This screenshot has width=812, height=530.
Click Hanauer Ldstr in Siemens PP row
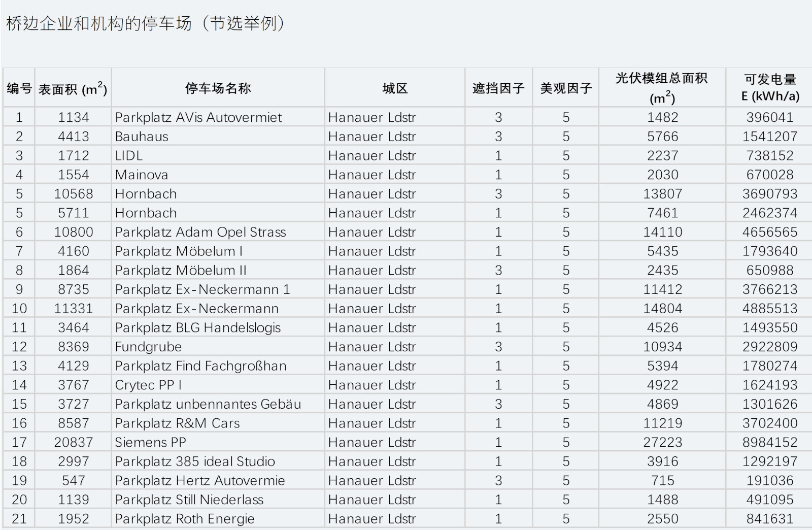click(372, 442)
